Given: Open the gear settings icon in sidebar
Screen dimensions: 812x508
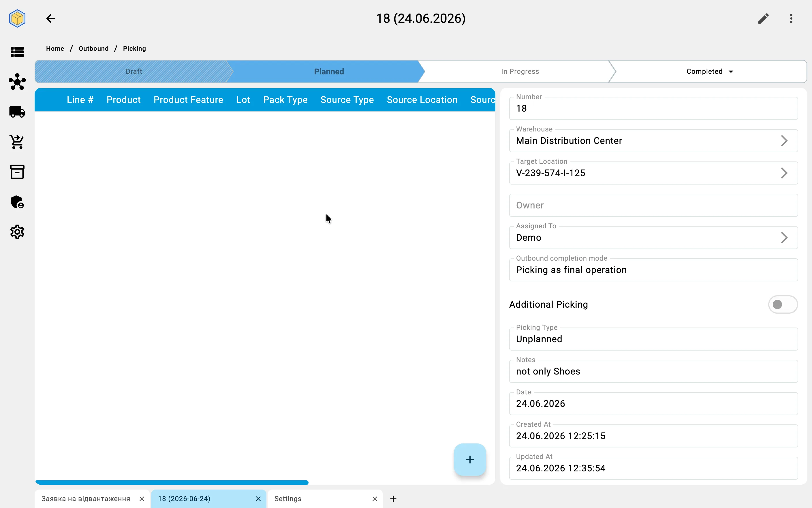Looking at the screenshot, I should (x=17, y=232).
